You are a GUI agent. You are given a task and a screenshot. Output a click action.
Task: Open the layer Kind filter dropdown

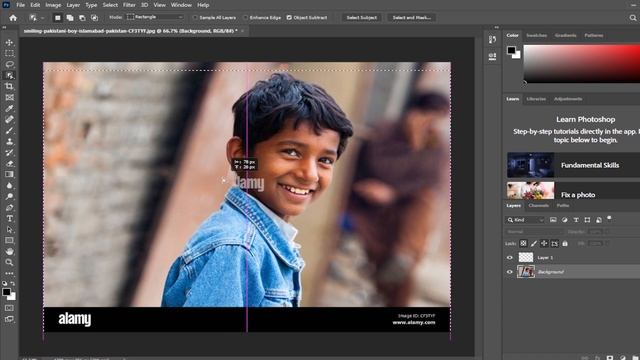coord(525,220)
